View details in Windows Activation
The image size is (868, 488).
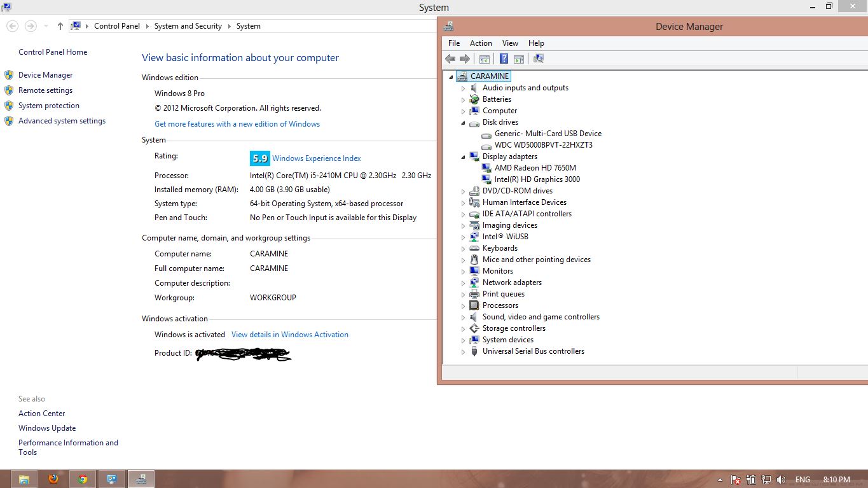(x=290, y=335)
